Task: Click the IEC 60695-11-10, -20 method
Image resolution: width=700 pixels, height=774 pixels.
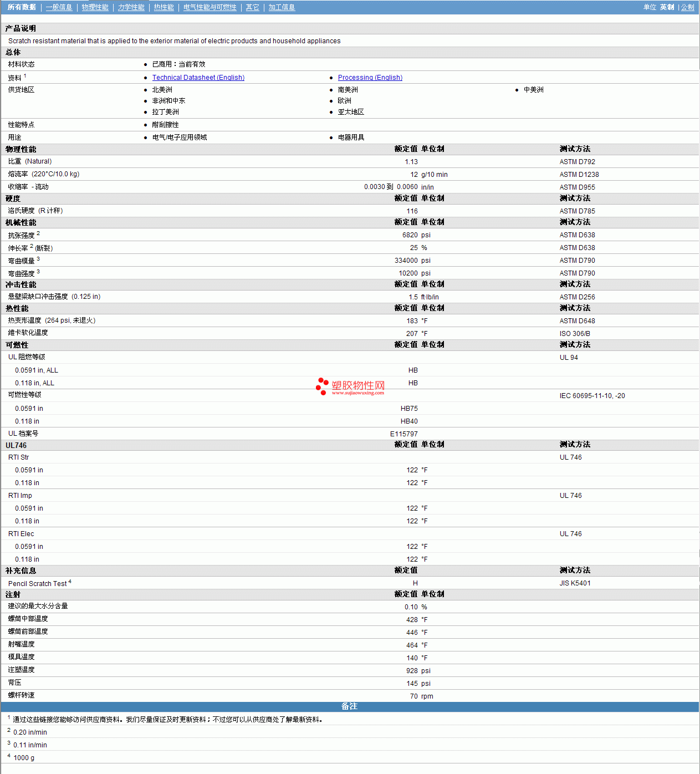Action: point(592,396)
